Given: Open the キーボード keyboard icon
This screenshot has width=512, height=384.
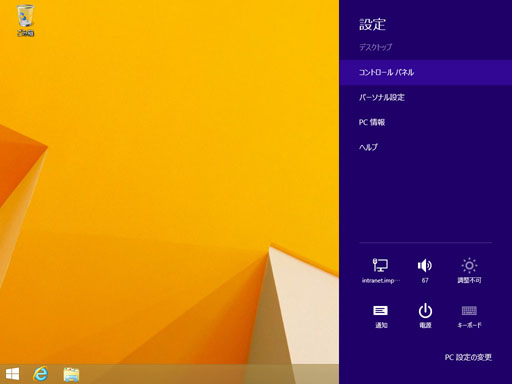Looking at the screenshot, I should coord(469,311).
